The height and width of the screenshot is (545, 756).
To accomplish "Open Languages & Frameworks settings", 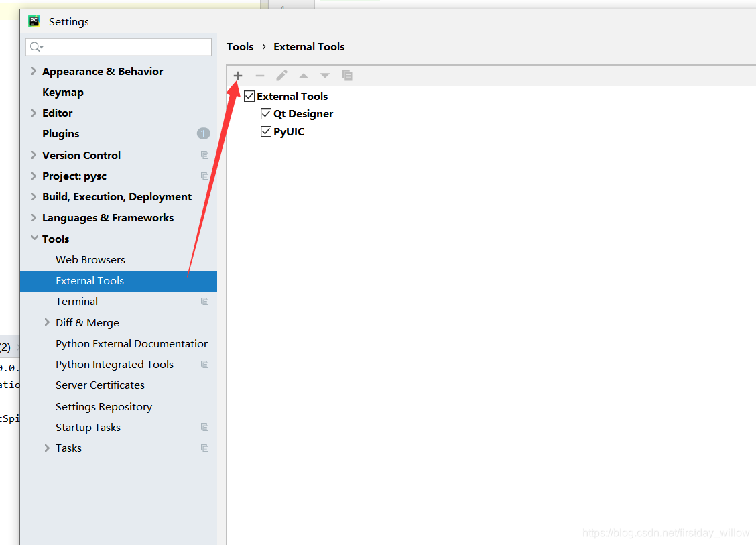I will (x=108, y=217).
